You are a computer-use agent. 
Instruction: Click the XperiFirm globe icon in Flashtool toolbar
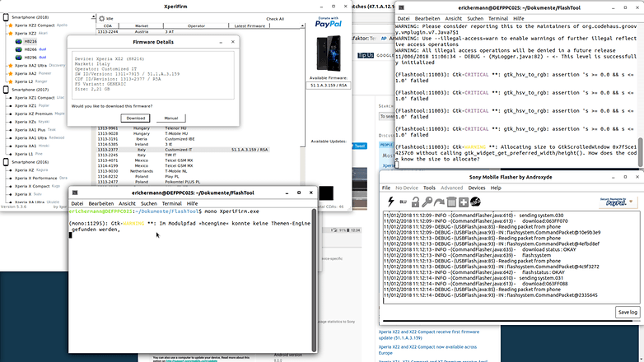[476, 202]
